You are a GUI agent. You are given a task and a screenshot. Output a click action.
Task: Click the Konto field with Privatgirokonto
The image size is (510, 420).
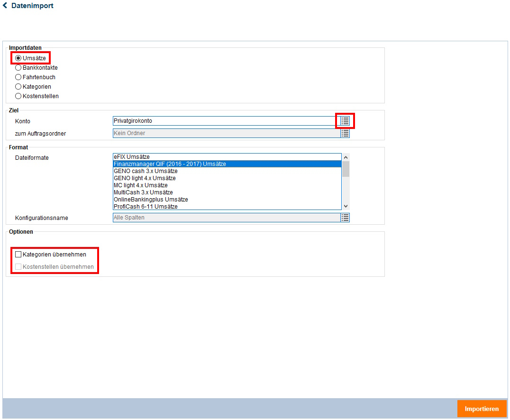(227, 121)
